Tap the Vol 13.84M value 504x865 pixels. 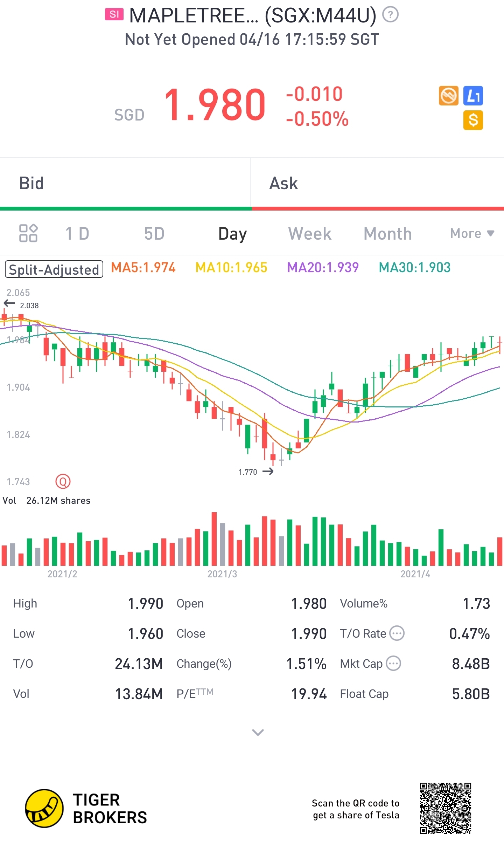tap(139, 694)
